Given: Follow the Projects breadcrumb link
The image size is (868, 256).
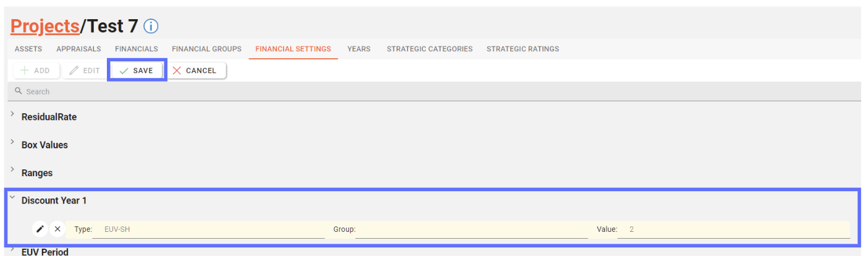Looking at the screenshot, I should click(x=45, y=26).
